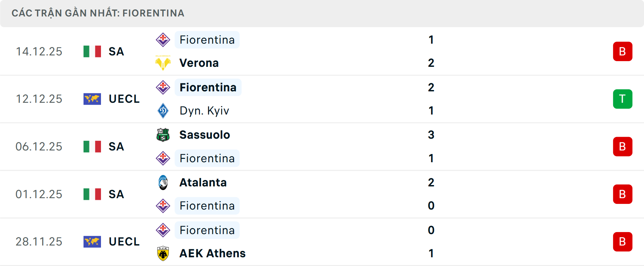Screen dimensions: 644x266
Task: Click the red B badge beside AEK Athens match
Action: [623, 242]
